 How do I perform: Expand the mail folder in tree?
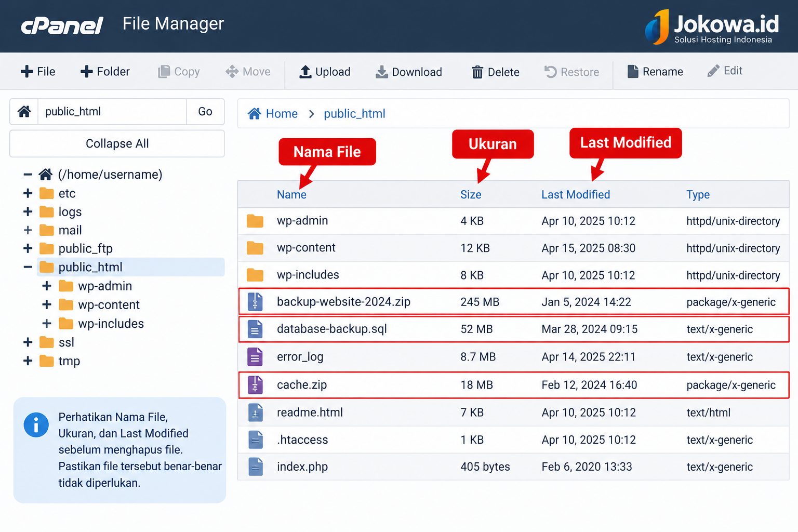28,230
